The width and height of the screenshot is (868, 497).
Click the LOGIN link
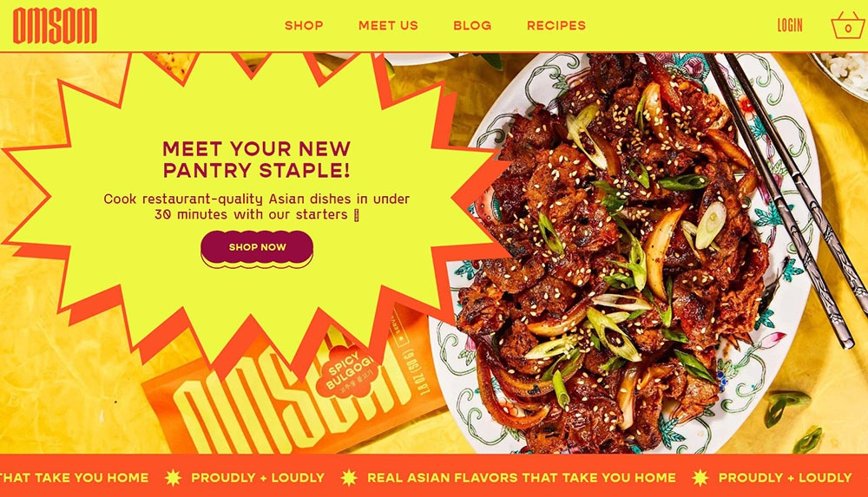[x=790, y=25]
